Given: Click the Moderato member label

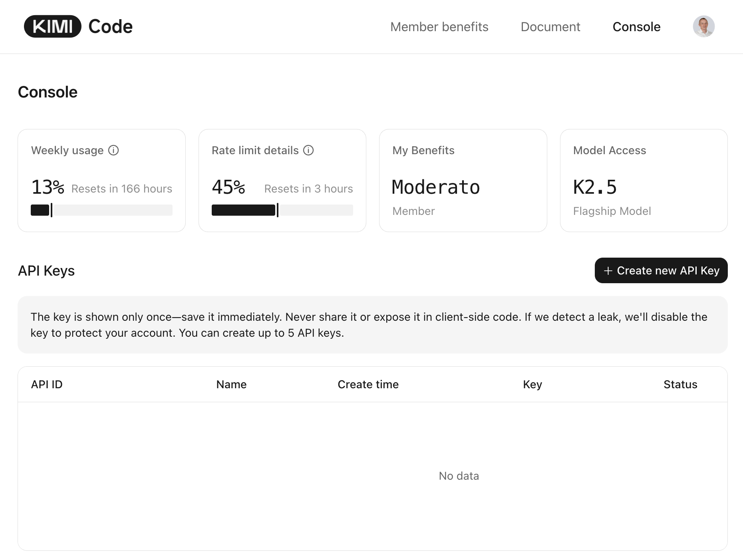Looking at the screenshot, I should click(x=435, y=187).
